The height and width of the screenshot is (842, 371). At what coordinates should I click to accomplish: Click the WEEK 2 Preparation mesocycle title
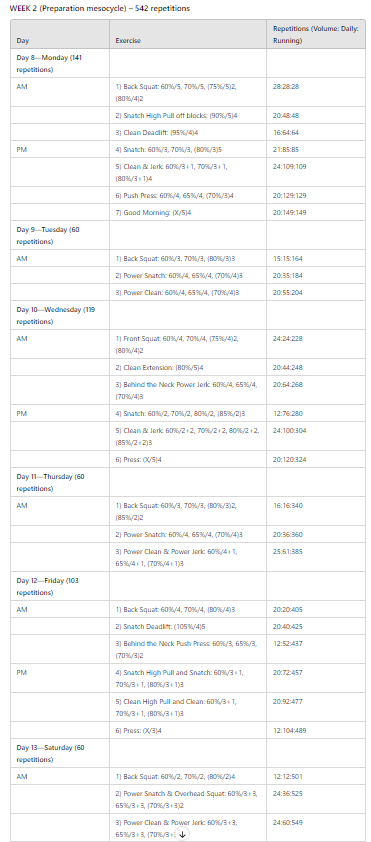coord(99,9)
